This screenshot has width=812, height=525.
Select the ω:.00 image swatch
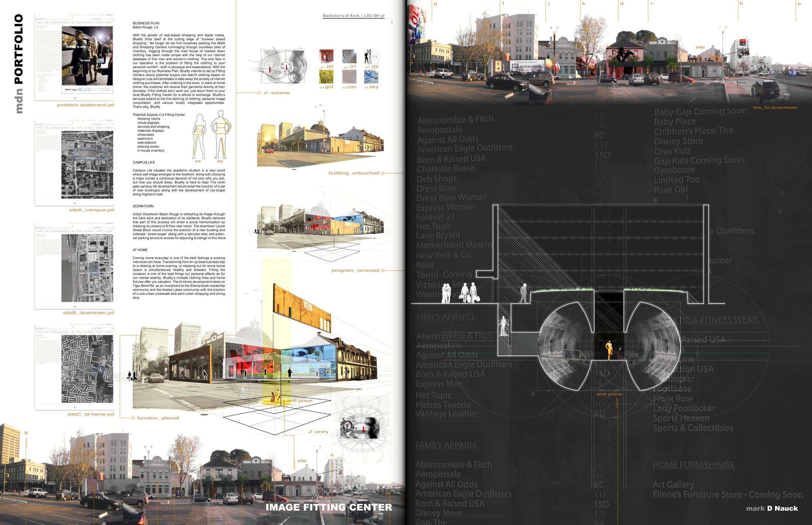point(326,57)
